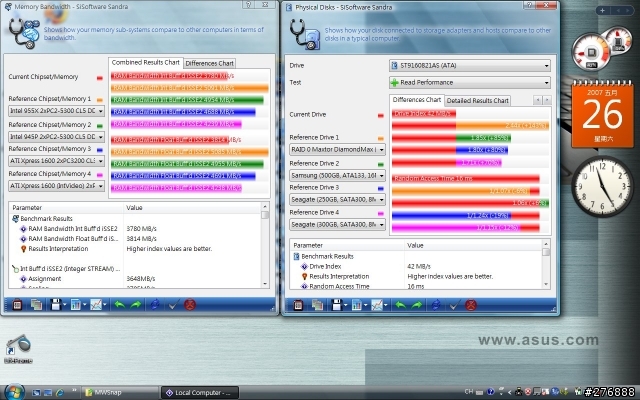Switch to Detailed Results Chart tab
The image size is (640, 400).
(x=478, y=100)
